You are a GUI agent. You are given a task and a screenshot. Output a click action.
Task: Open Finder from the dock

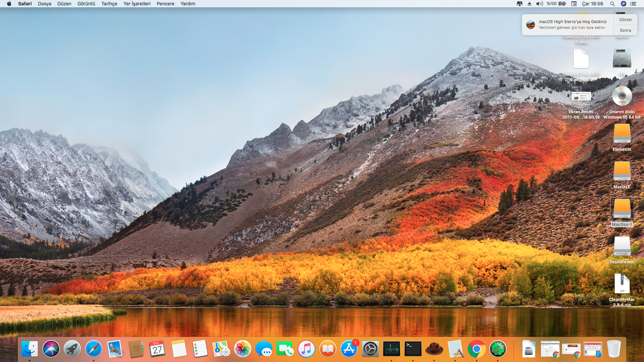[x=30, y=349]
